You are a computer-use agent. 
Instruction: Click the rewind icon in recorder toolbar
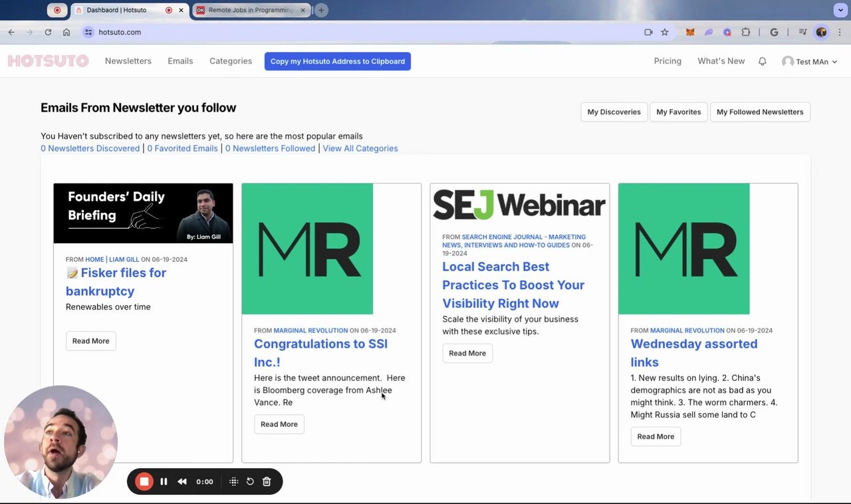(182, 481)
